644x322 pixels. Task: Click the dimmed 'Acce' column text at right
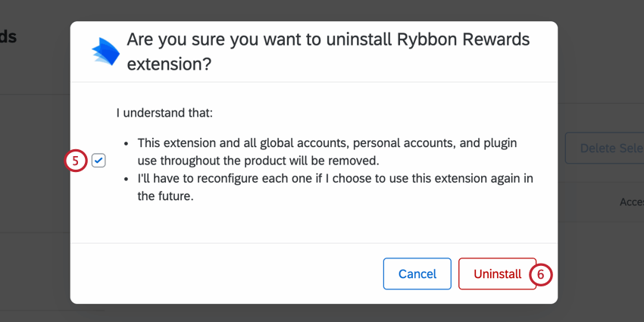tap(632, 202)
